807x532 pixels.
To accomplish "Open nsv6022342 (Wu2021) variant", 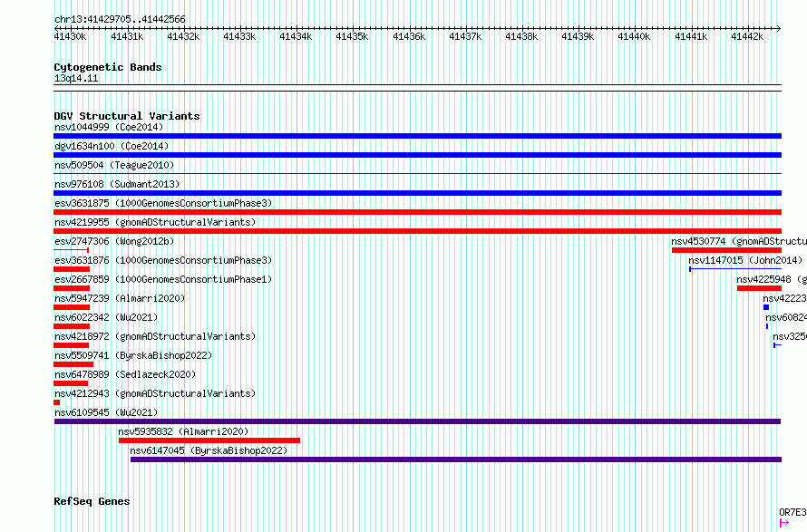I will pos(106,317).
